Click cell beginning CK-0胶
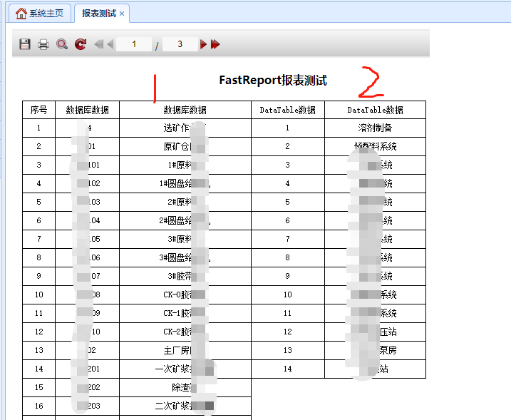The image size is (511, 420). 185,294
